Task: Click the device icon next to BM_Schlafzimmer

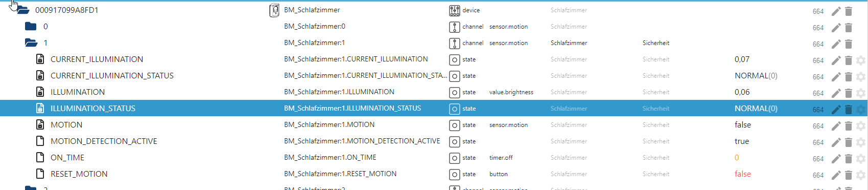Action: pos(274,10)
